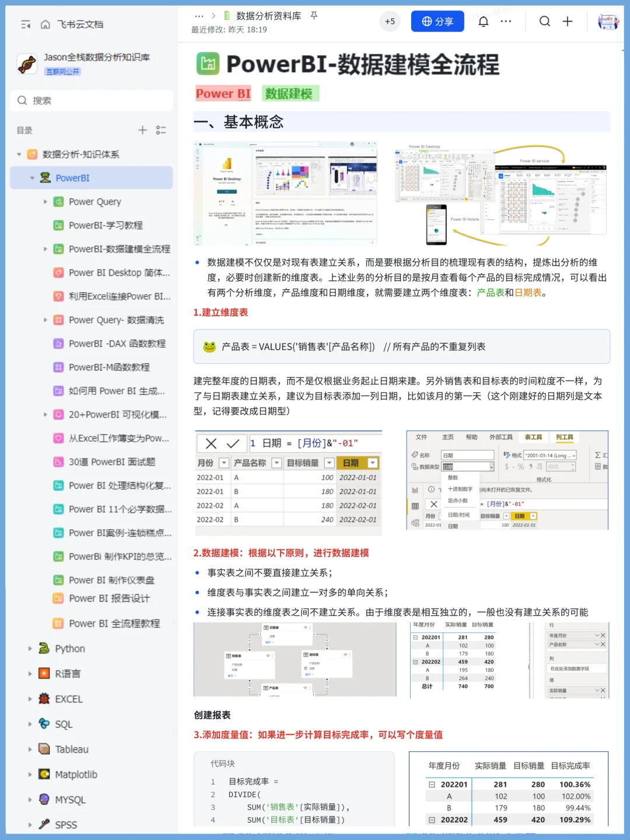Open the PowerBI-学习教程 page
Image resolution: width=630 pixels, height=840 pixels.
pos(106,225)
